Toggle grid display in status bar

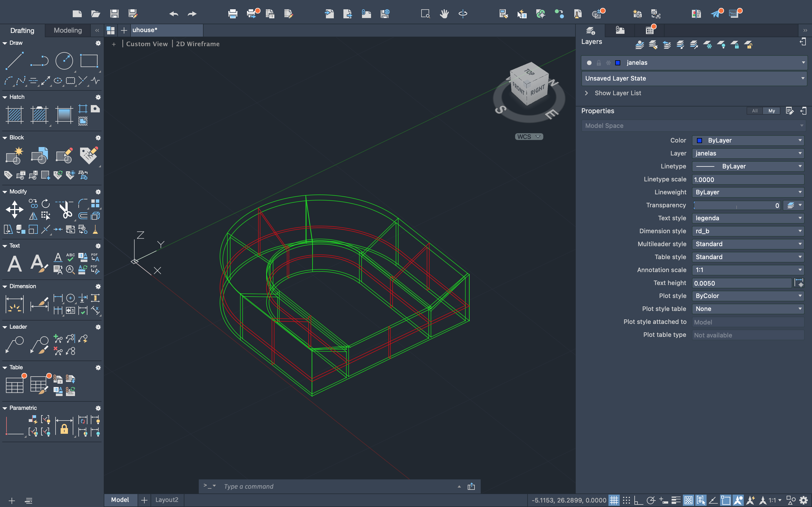(x=614, y=500)
